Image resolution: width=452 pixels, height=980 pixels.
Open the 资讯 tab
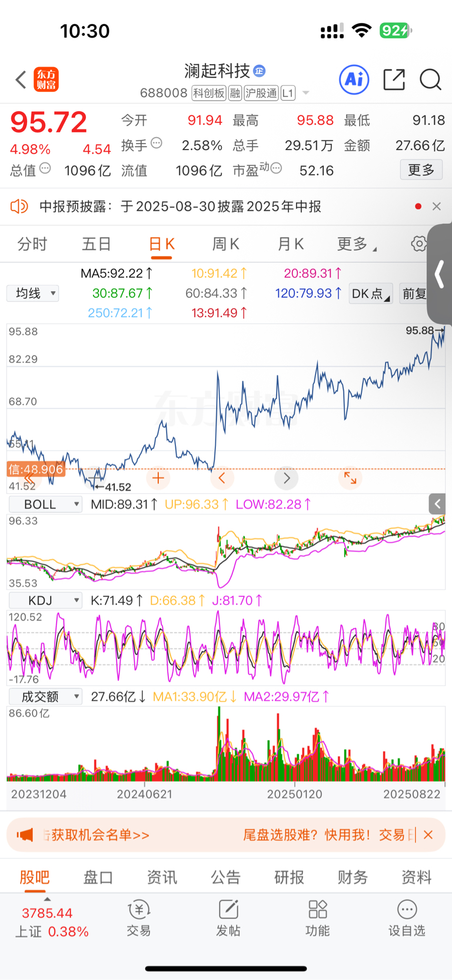(162, 877)
